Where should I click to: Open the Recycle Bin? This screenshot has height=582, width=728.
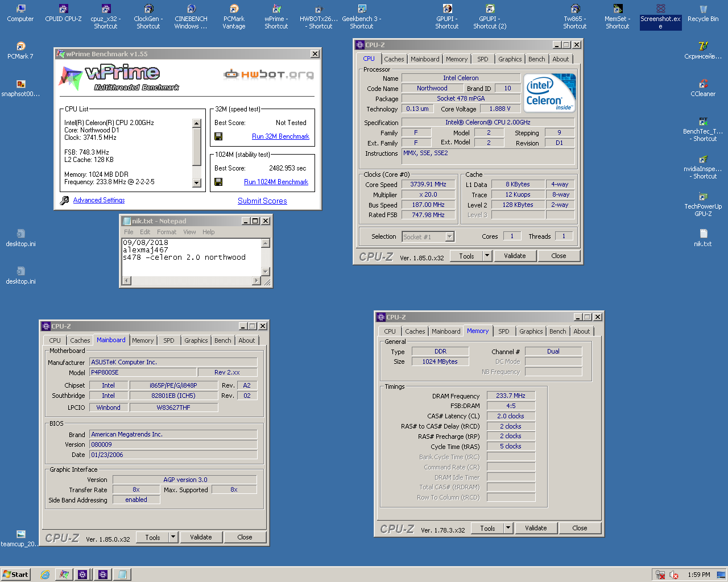click(x=703, y=14)
